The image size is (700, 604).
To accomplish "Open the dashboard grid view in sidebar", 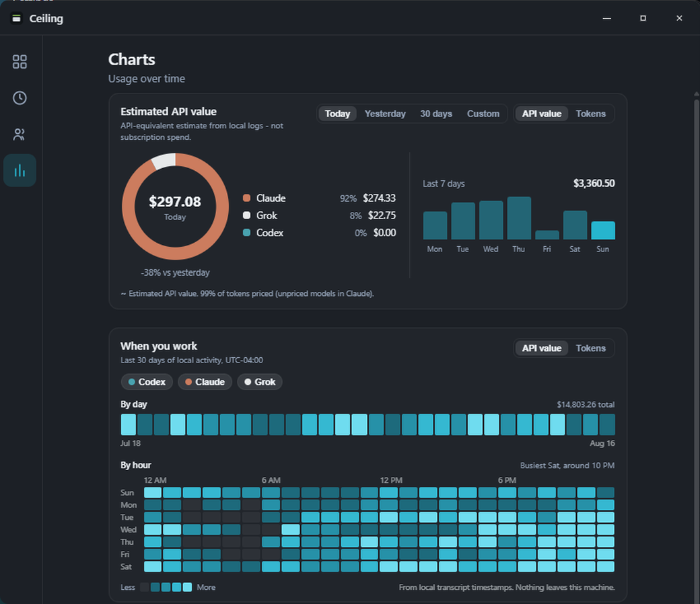I will click(20, 62).
